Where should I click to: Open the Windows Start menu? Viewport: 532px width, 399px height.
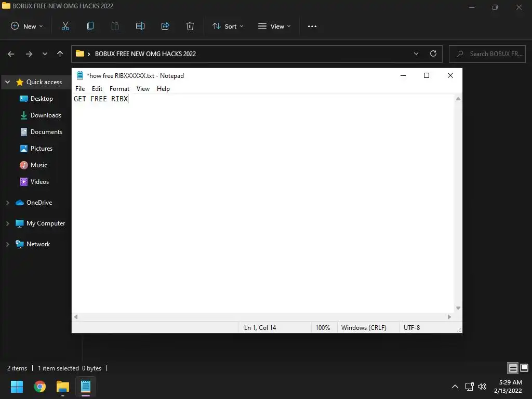17,387
